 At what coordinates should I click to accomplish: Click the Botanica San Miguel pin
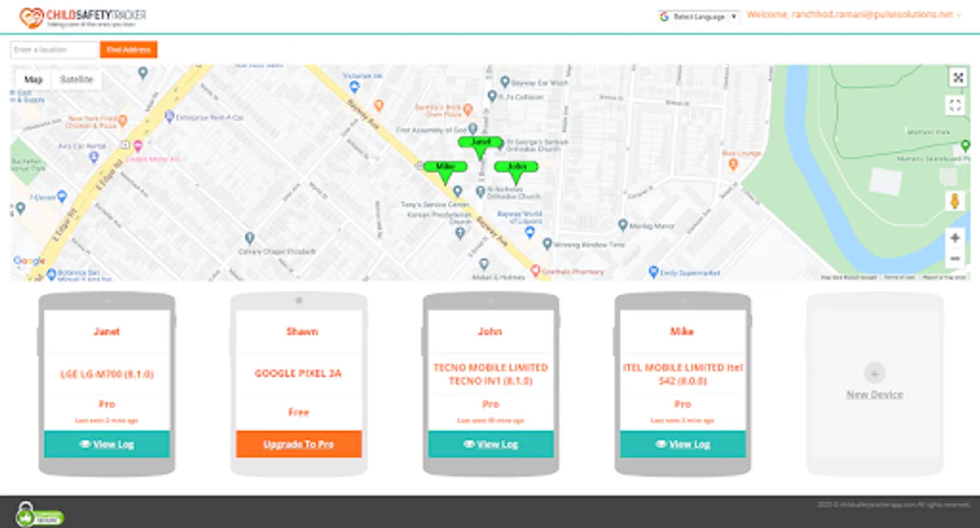pyautogui.click(x=51, y=274)
